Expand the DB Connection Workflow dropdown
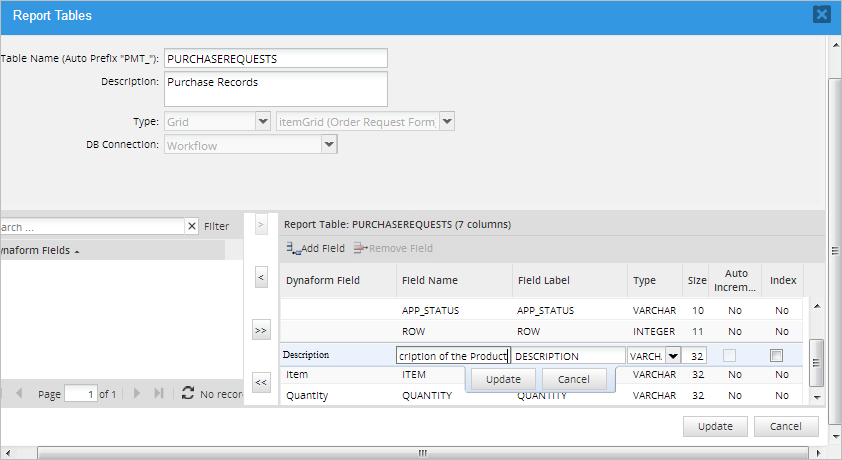The height and width of the screenshot is (460, 842). click(328, 145)
